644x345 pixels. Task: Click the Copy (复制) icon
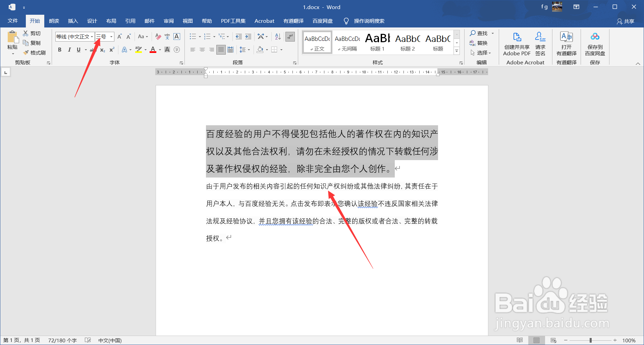point(25,43)
